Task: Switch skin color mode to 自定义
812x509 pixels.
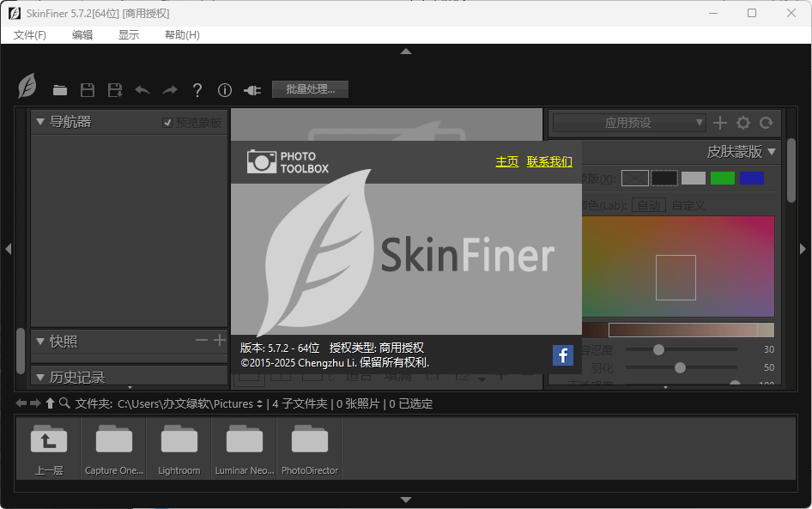Action: 687,204
